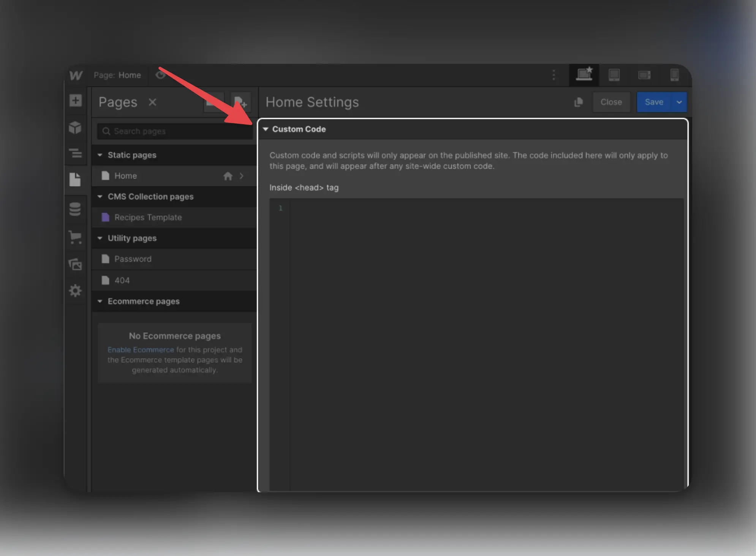Click the Home page house icon

[x=228, y=176]
